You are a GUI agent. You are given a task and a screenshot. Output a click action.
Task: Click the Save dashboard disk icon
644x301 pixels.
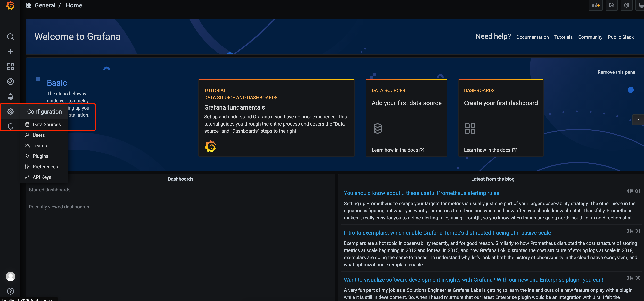[612, 5]
